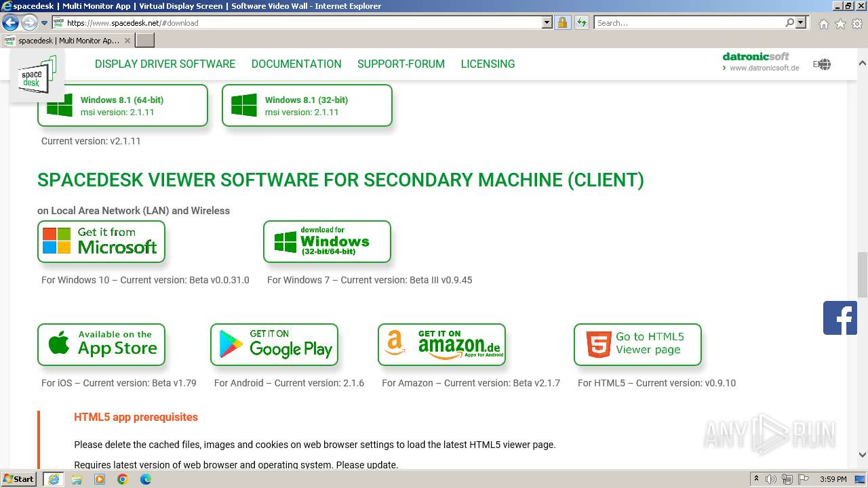Screen dimensions: 868x488
Task: Click the browser Back arrow button
Action: [10, 23]
